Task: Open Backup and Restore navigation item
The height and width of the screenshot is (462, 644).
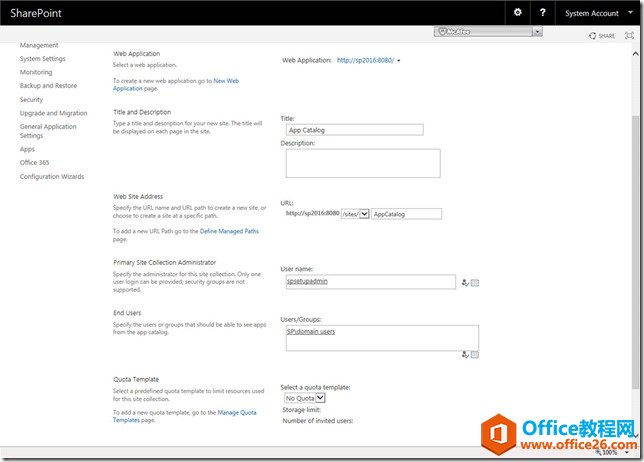Action: pos(49,86)
